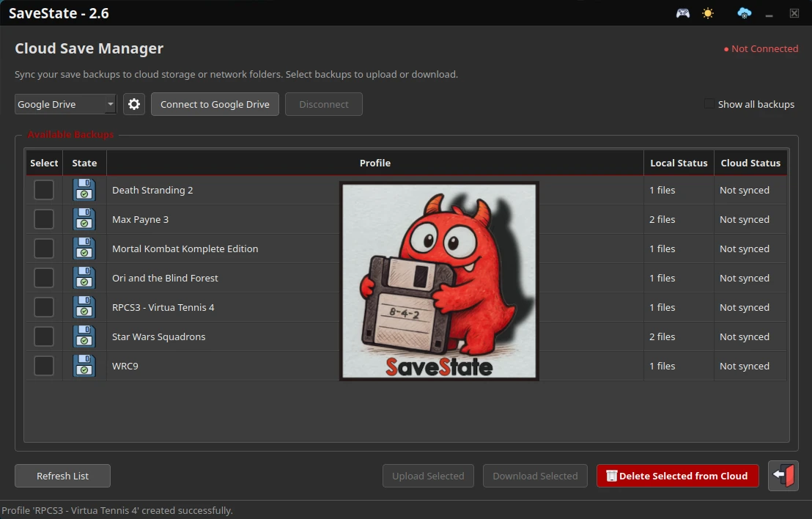The image size is (812, 519).
Task: Click the Max Payne 3 profile name
Action: click(140, 219)
